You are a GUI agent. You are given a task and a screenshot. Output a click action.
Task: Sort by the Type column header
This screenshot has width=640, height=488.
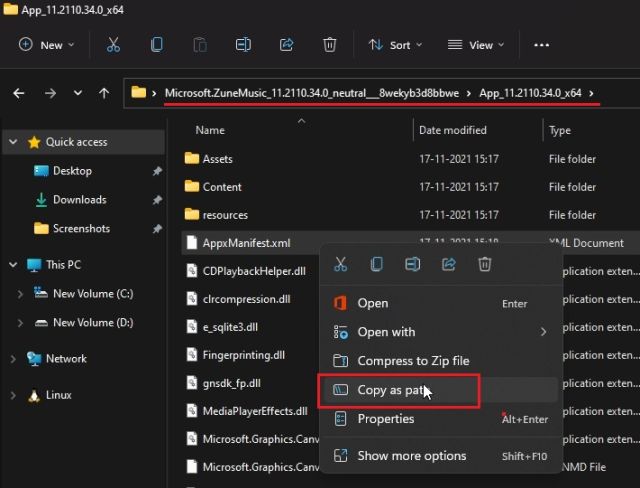click(560, 131)
